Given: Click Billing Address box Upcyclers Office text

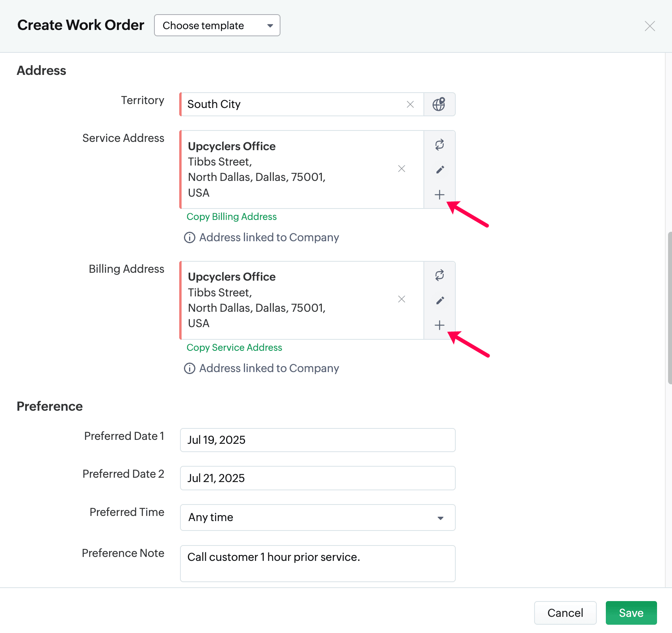Looking at the screenshot, I should [232, 277].
